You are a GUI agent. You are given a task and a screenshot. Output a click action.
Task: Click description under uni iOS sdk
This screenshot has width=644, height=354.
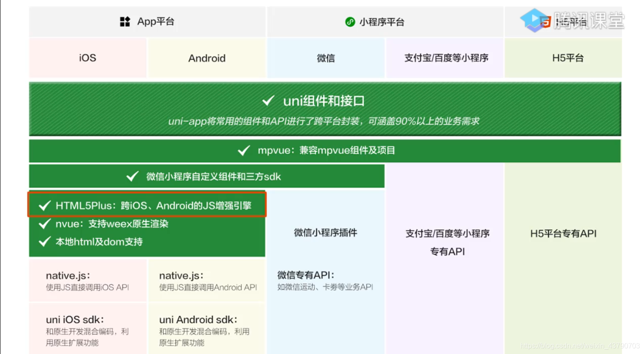point(87,337)
